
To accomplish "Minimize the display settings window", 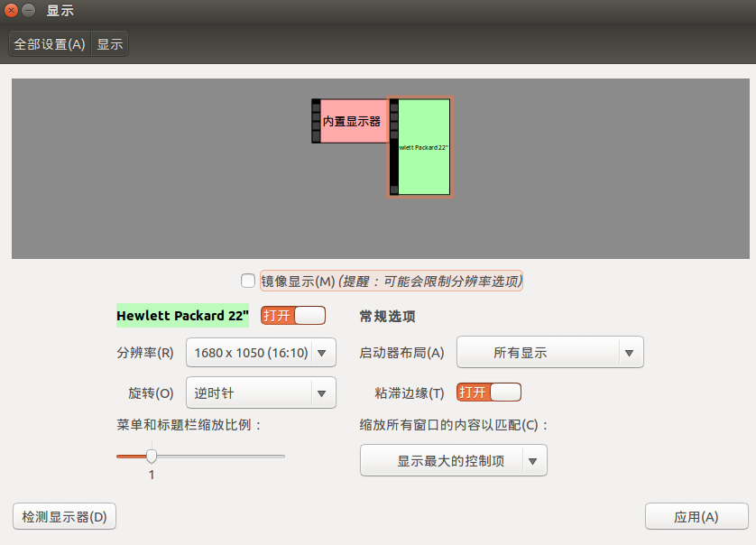I will pos(26,10).
